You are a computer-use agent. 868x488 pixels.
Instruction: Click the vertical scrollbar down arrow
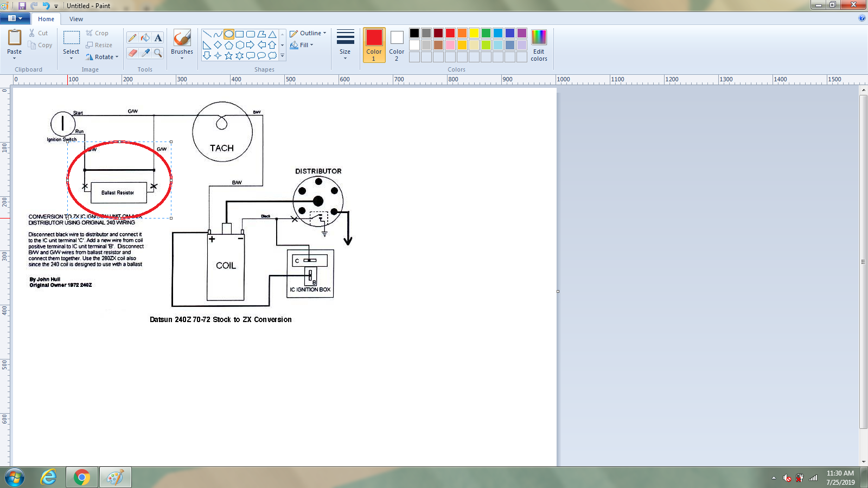[x=863, y=461]
